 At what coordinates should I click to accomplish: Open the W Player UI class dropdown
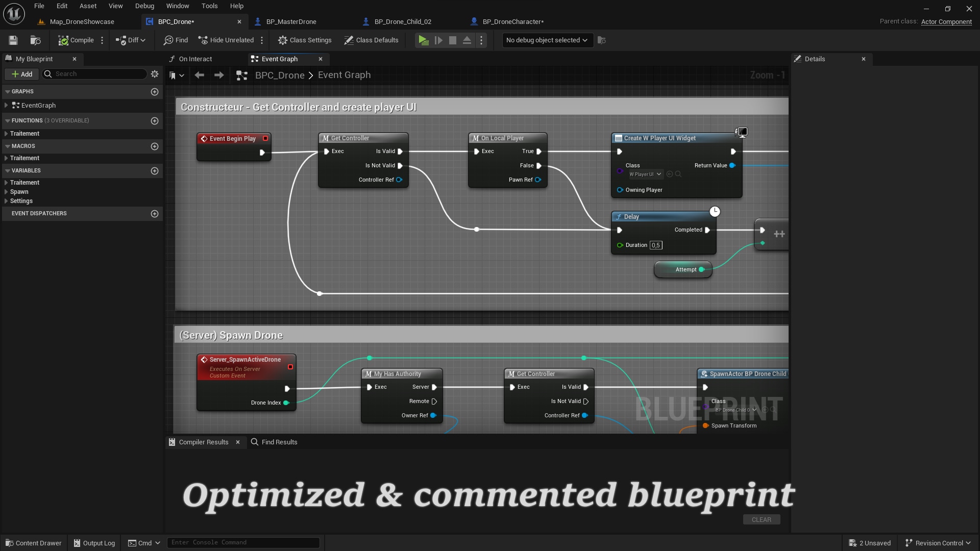[645, 174]
